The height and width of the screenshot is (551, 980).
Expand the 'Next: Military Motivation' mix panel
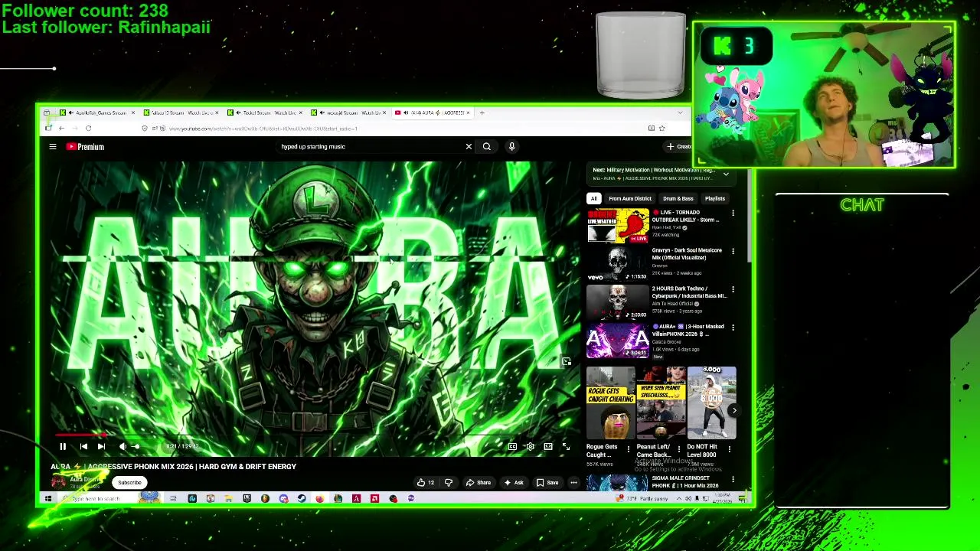coord(726,174)
